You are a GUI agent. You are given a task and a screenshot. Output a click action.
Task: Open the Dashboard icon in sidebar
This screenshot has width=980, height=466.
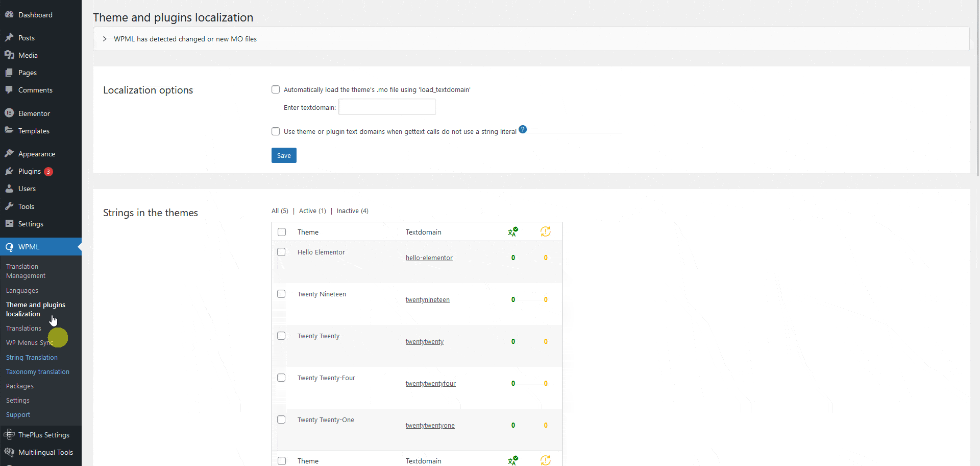click(x=9, y=15)
